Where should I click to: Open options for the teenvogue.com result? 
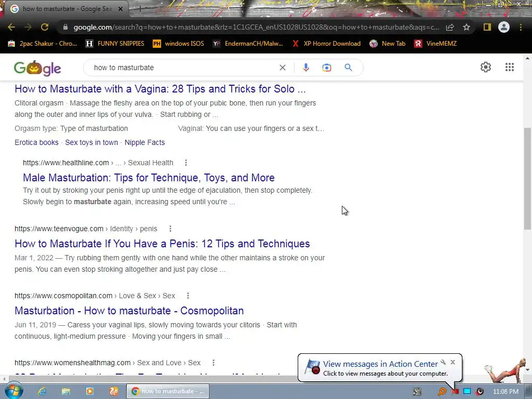click(x=170, y=229)
